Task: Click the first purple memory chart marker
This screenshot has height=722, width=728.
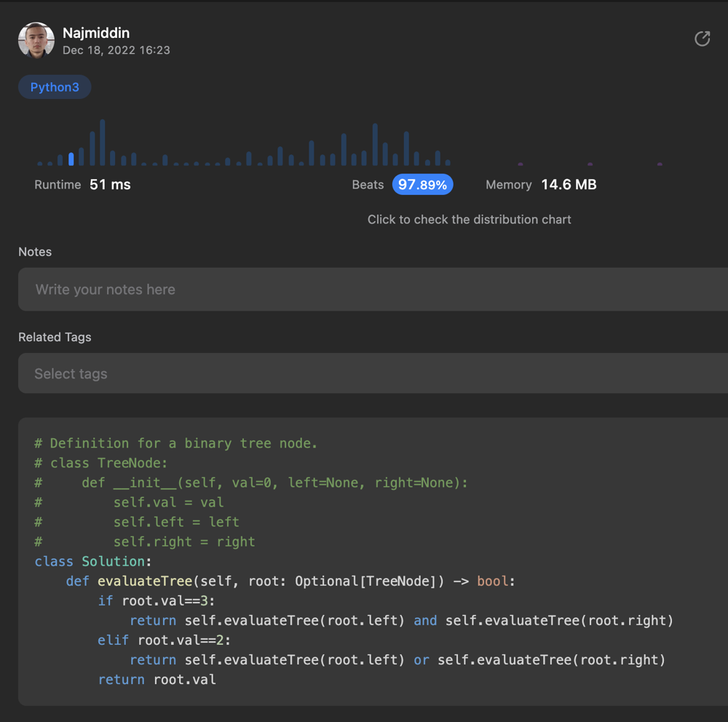Action: pyautogui.click(x=521, y=164)
